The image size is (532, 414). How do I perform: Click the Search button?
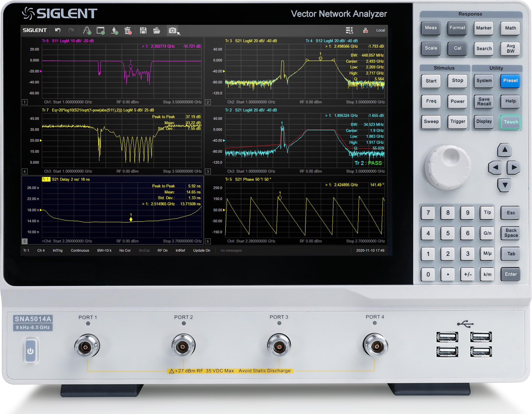pyautogui.click(x=484, y=49)
